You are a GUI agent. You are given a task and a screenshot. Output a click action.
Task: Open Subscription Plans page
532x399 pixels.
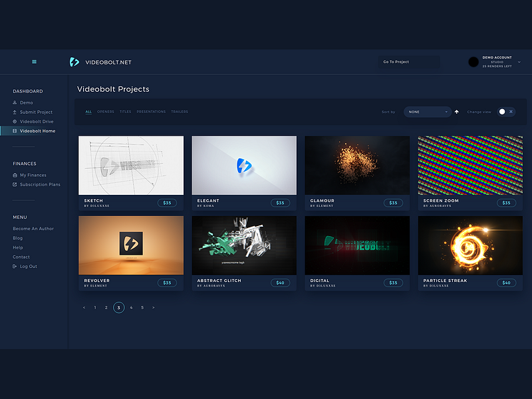coord(40,185)
